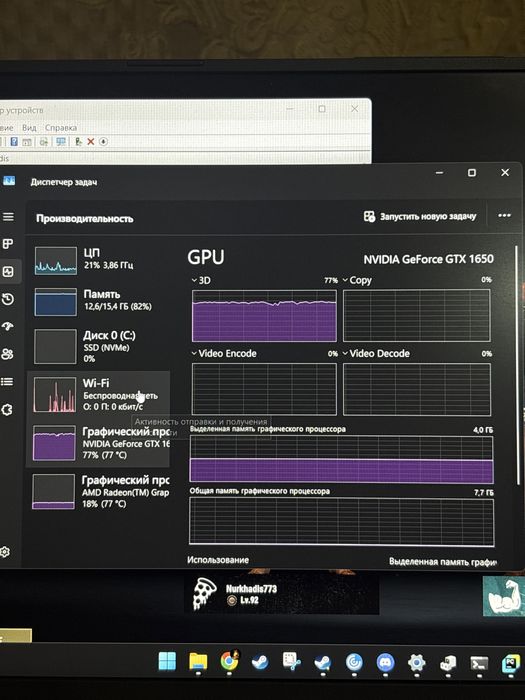Select Performance page icon in sidebar
Image resolution: width=525 pixels, height=700 pixels.
coord(8,271)
